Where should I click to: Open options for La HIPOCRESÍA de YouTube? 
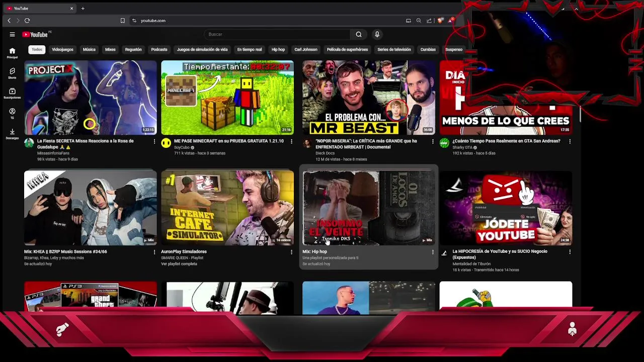[x=570, y=252]
